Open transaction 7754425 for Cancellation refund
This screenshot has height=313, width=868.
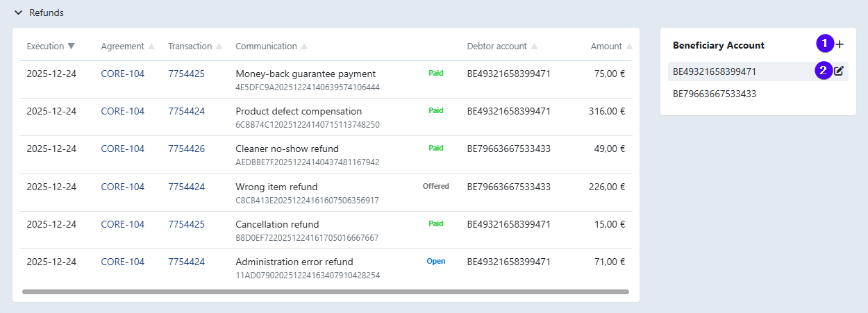[186, 224]
